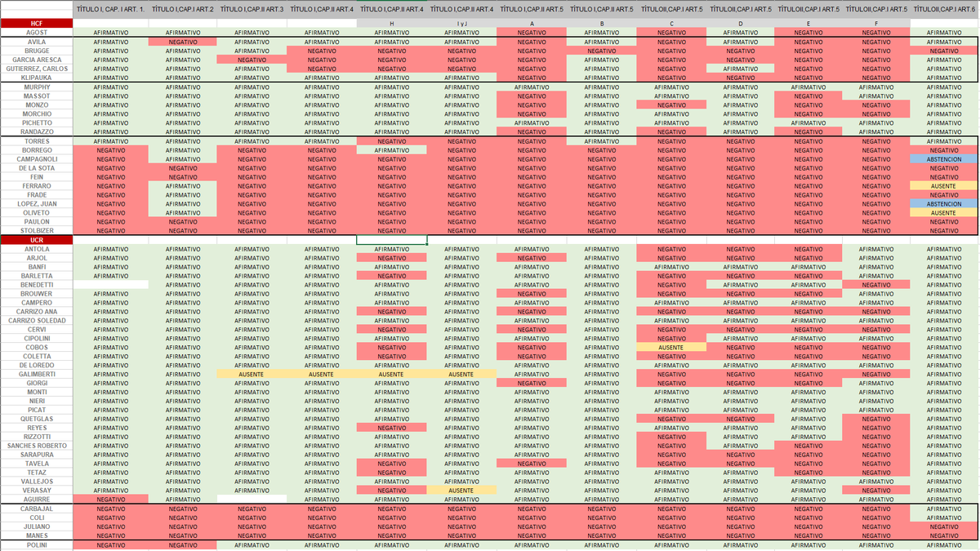Click the BENEDETTI name cell
The height and width of the screenshot is (551, 980).
click(37, 285)
